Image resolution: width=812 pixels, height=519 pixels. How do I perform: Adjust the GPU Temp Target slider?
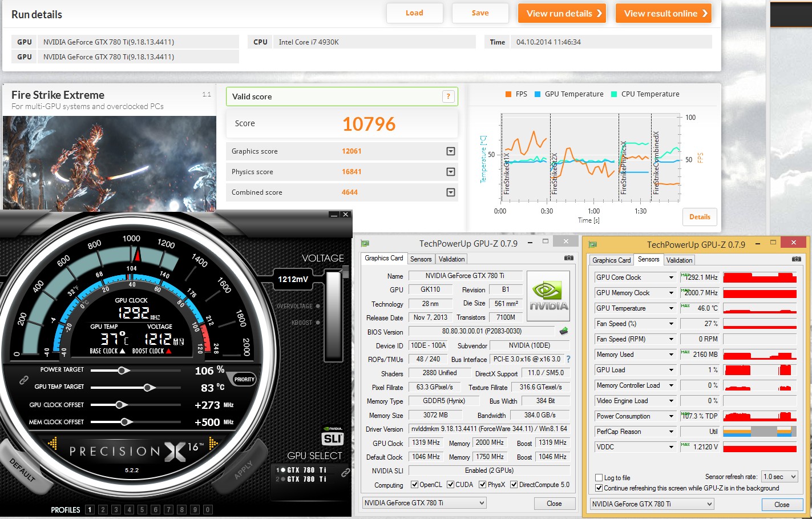click(x=149, y=388)
